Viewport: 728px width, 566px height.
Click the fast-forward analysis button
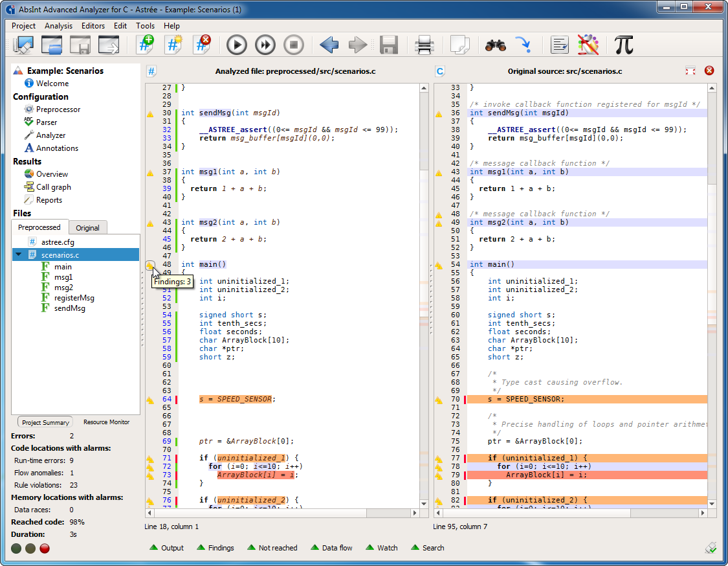click(x=265, y=45)
